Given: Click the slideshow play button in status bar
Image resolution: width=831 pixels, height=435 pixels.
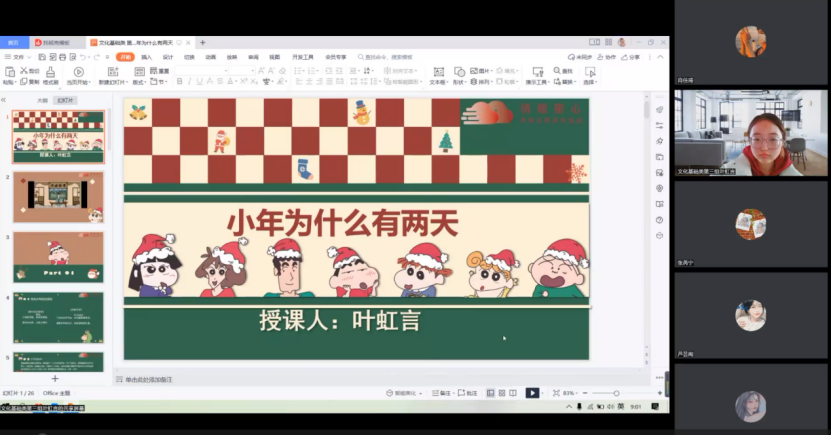Looking at the screenshot, I should click(532, 393).
